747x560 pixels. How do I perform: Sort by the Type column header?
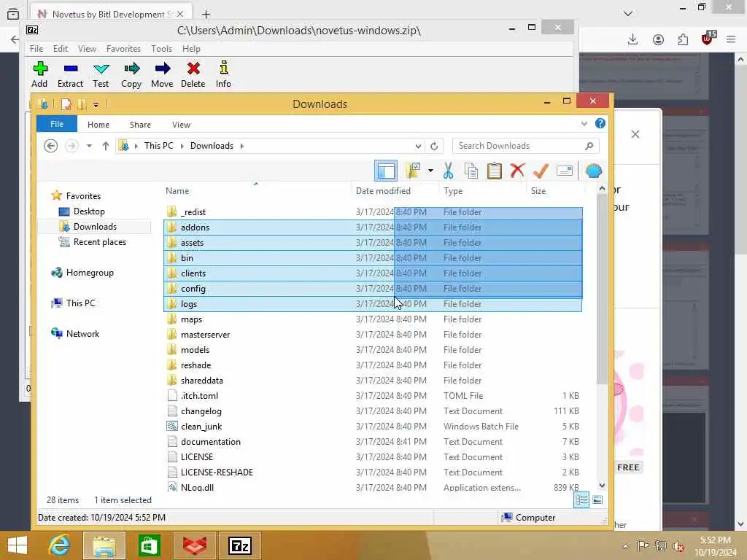click(483, 191)
